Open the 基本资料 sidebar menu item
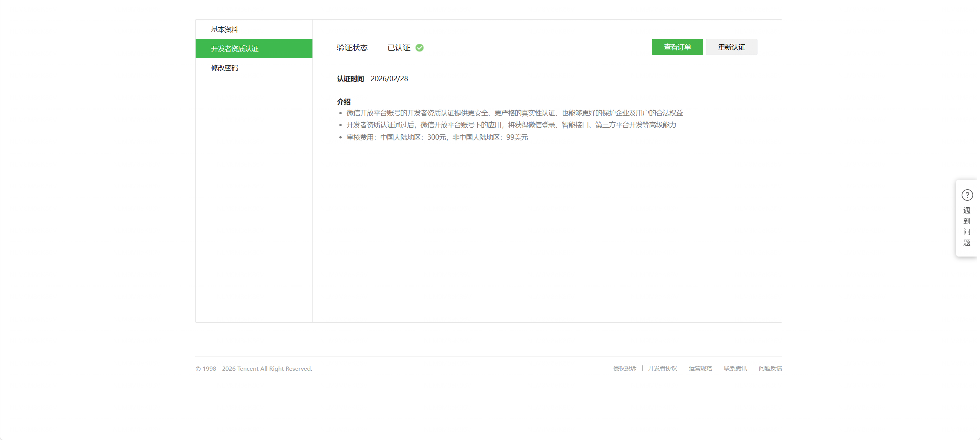 click(x=224, y=30)
